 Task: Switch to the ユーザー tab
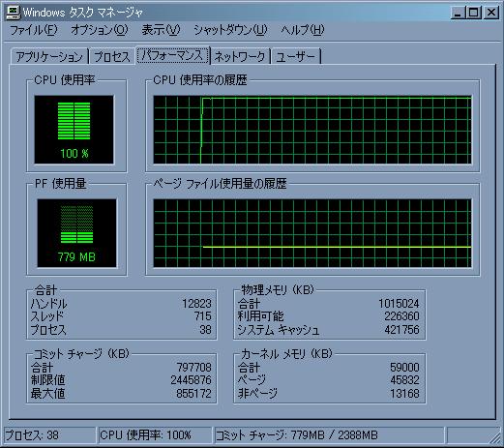pos(296,57)
